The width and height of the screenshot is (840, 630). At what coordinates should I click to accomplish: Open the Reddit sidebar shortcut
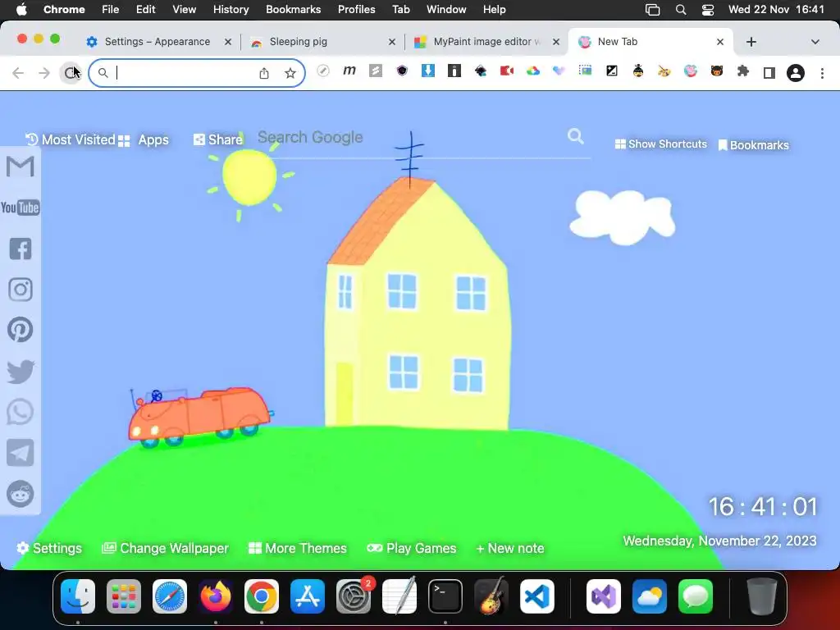(21, 493)
